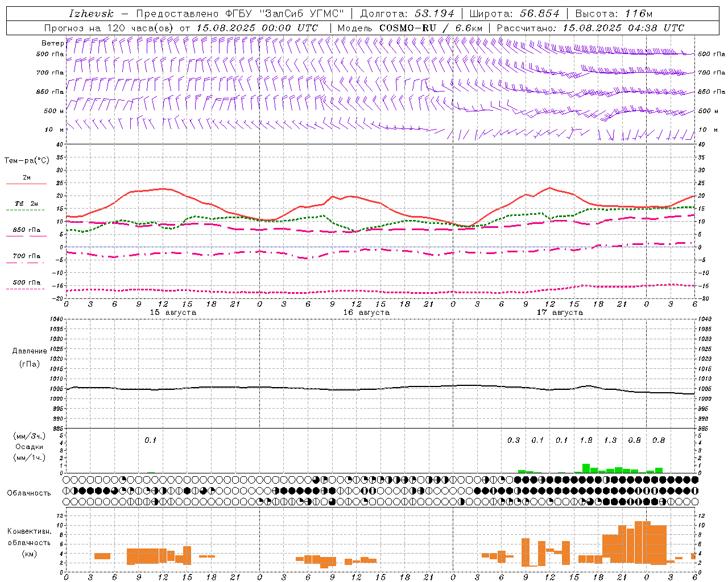
Task: Click the '(мм/3ч.)' precipitation unit label
Action: 30,436
